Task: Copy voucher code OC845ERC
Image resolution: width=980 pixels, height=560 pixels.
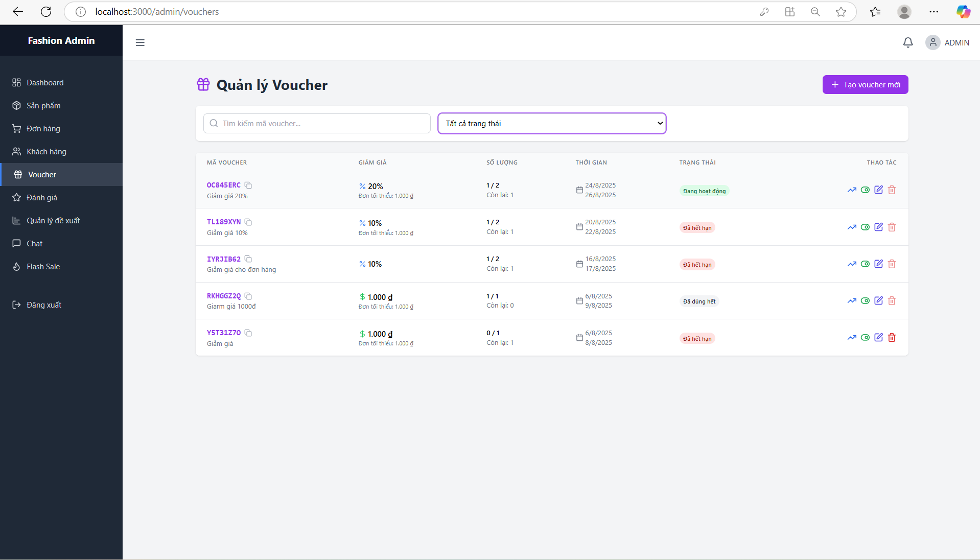Action: pos(248,185)
